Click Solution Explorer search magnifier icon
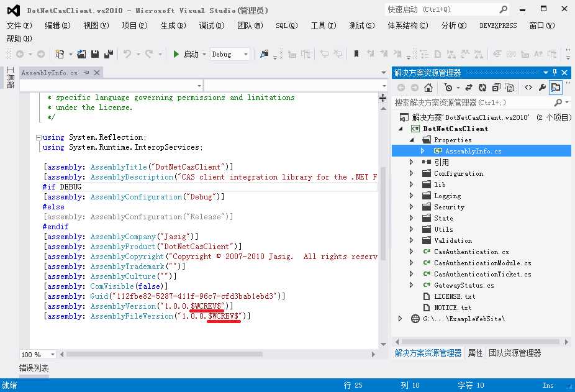 click(558, 103)
